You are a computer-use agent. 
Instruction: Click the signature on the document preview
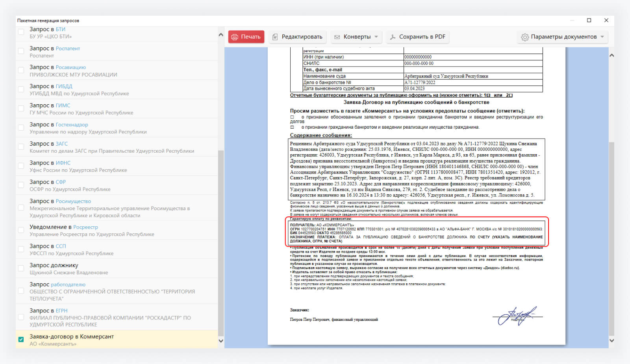pos(517,316)
